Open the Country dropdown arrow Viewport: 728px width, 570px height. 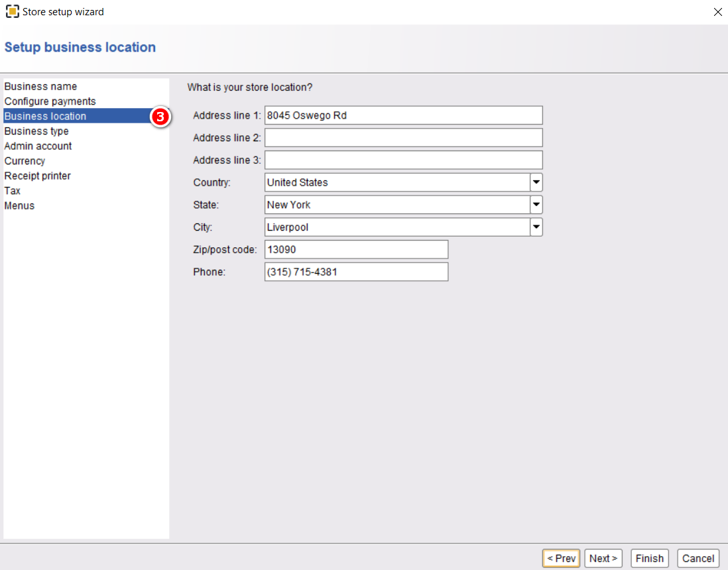pos(536,182)
